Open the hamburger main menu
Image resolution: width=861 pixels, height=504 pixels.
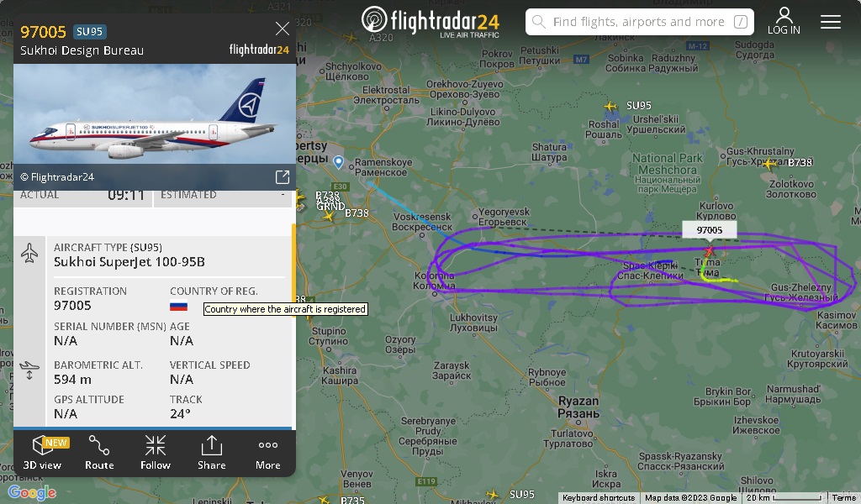(830, 21)
